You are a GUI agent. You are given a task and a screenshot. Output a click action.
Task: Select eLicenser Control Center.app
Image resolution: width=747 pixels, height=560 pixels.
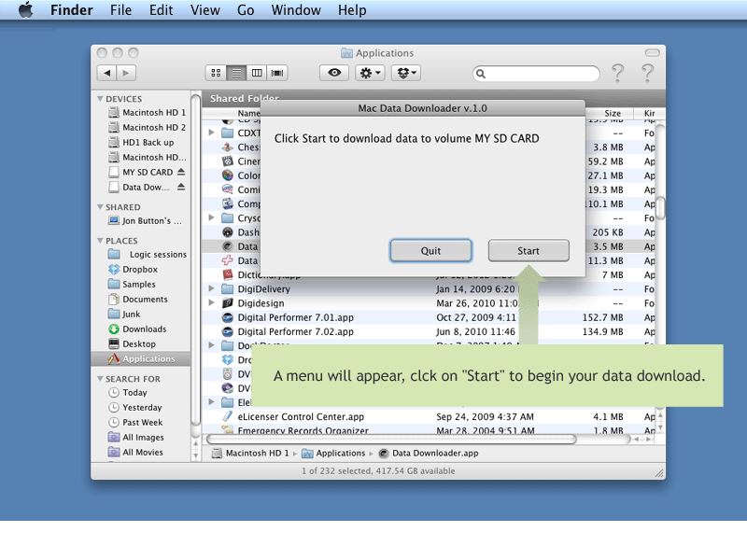(x=301, y=416)
